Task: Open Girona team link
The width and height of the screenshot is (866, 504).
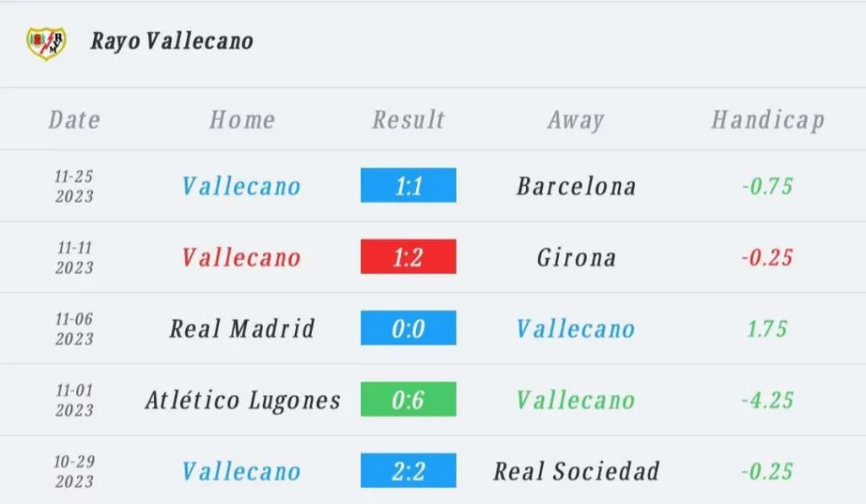Action: click(576, 257)
